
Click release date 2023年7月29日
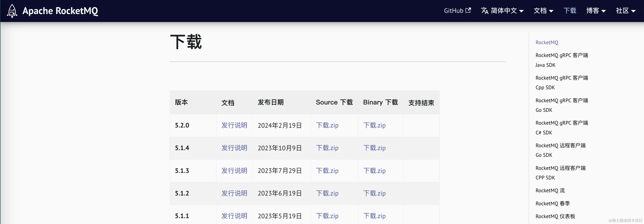(x=280, y=171)
